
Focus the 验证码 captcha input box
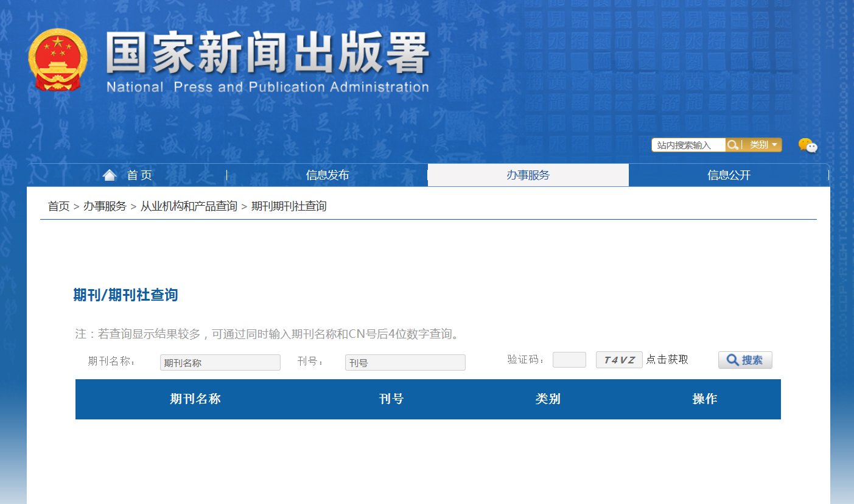569,360
